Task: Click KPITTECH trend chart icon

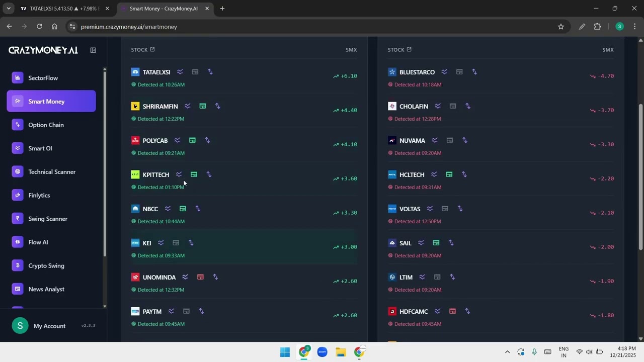Action: (179, 174)
